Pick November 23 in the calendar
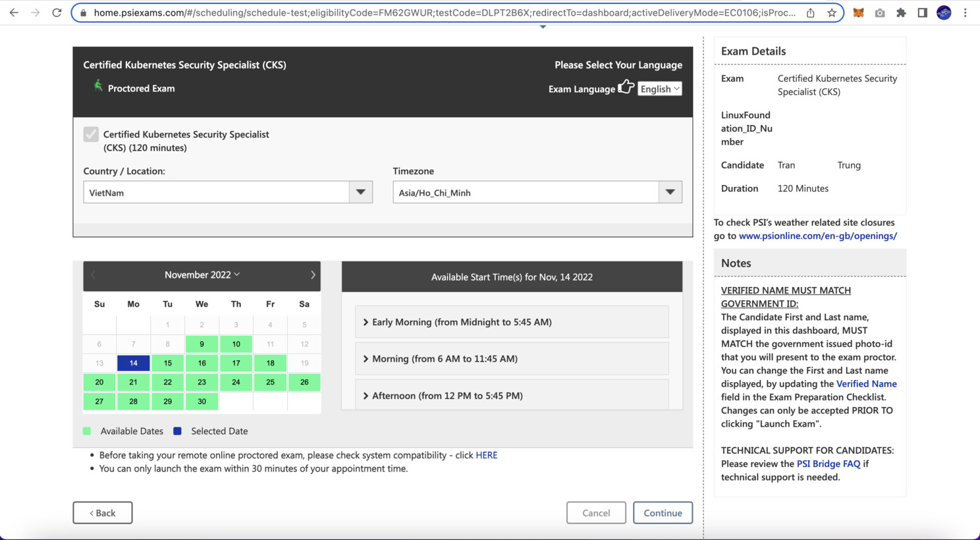The height and width of the screenshot is (540, 980). click(x=202, y=382)
